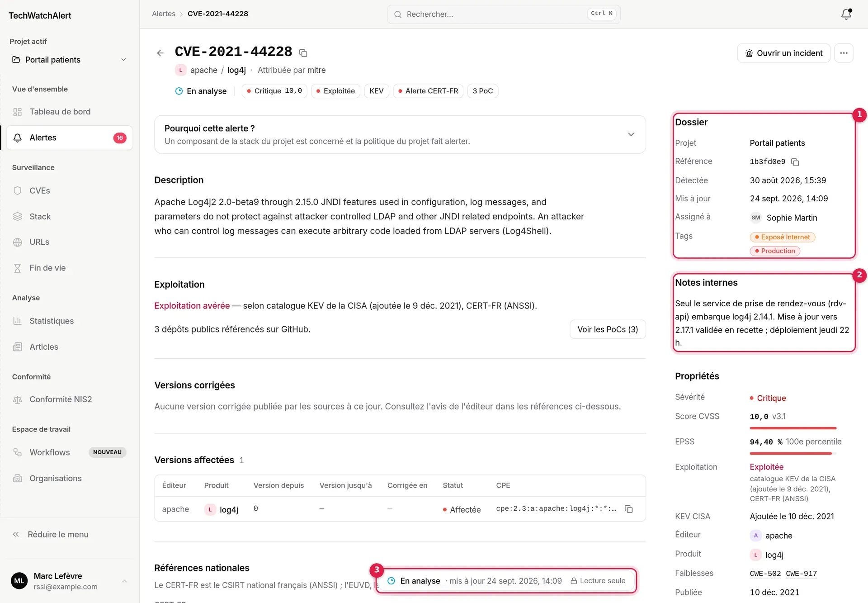Click the clock icon beside En analyse status
The height and width of the screenshot is (603, 868).
click(179, 91)
